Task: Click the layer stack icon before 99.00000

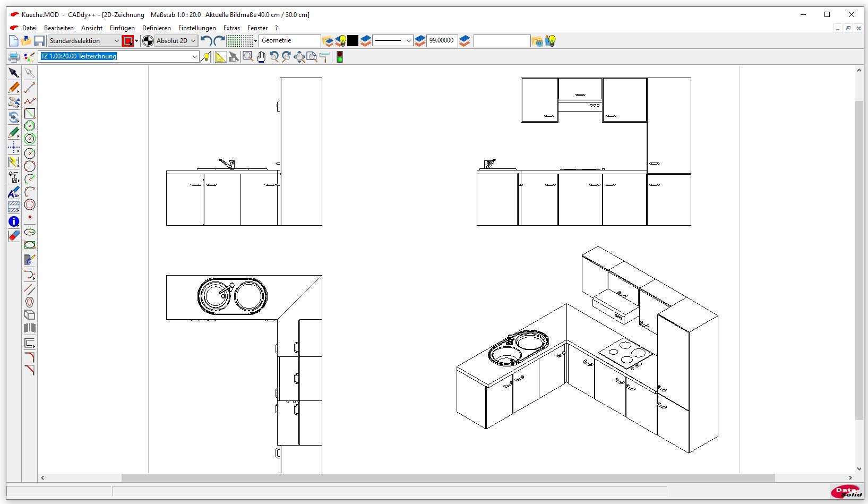Action: coord(420,41)
